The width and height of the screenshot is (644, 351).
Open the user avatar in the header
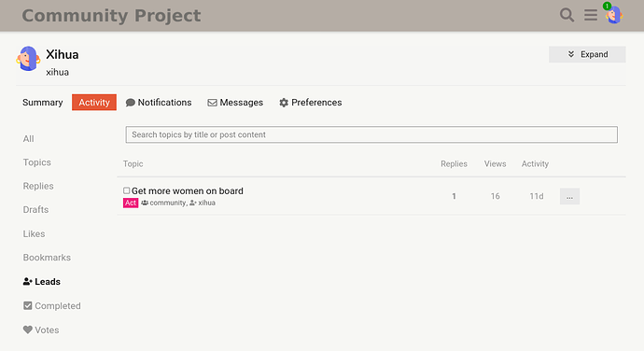click(614, 16)
